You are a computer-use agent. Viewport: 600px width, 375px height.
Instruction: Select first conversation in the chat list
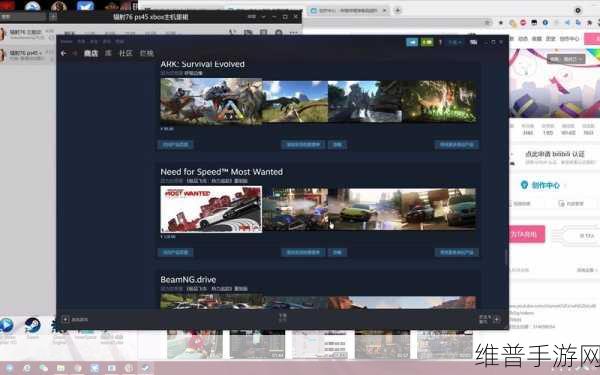28,34
